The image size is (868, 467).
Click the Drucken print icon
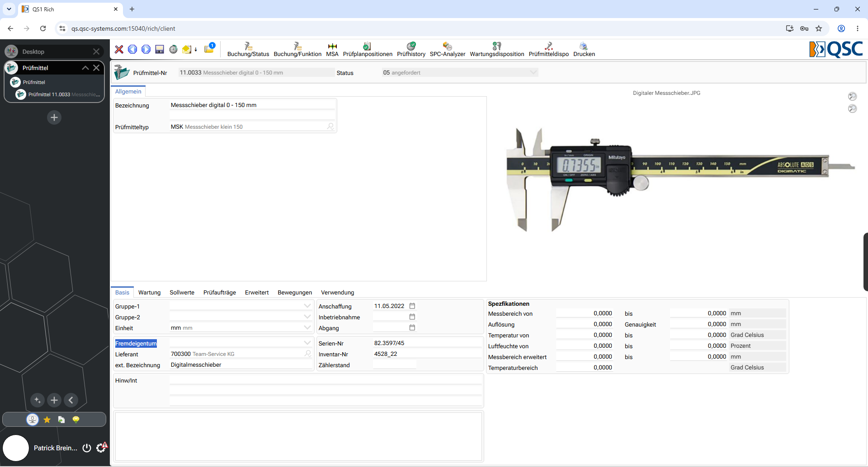pyautogui.click(x=584, y=50)
